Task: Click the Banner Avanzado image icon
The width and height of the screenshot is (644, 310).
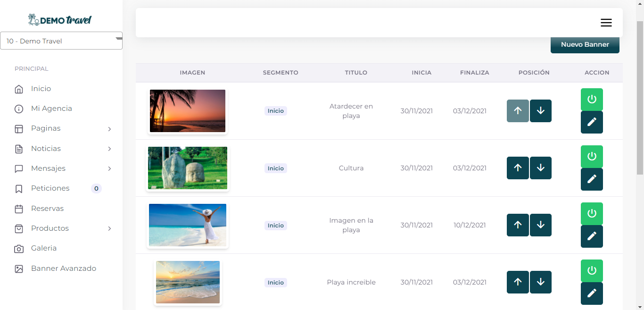Action: point(19,269)
